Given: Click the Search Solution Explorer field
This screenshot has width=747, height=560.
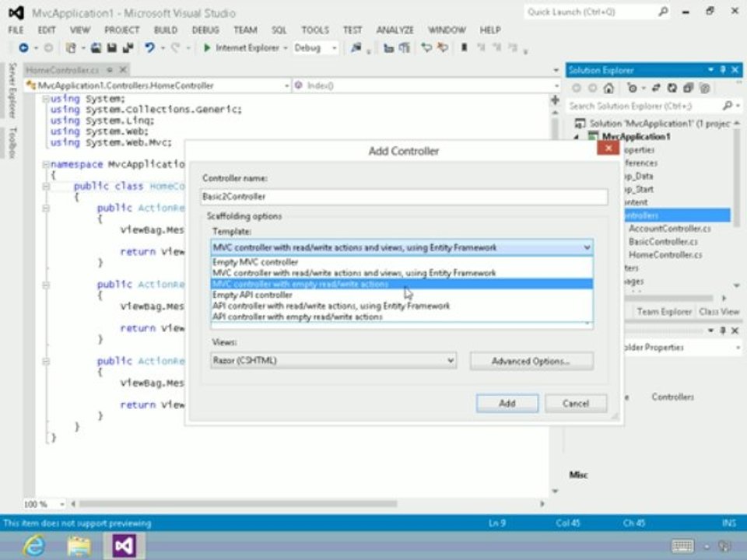Looking at the screenshot, I should 644,106.
